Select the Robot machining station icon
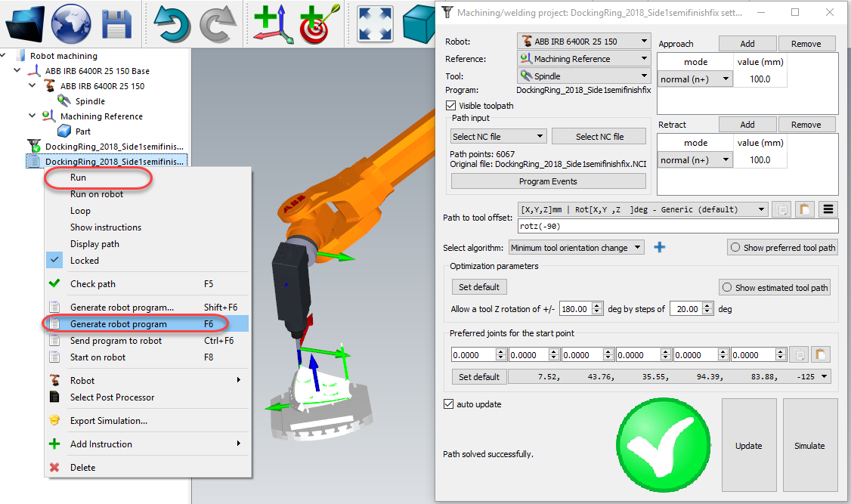 [20, 55]
